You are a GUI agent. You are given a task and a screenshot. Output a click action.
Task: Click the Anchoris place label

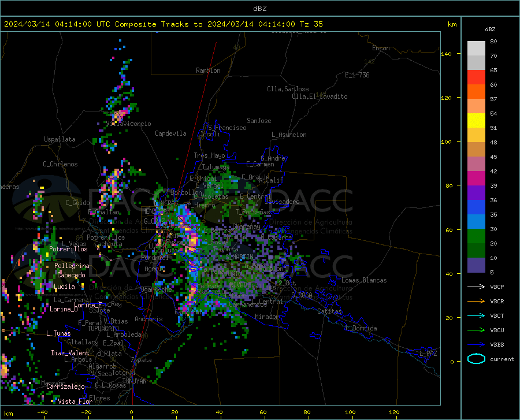148,319
